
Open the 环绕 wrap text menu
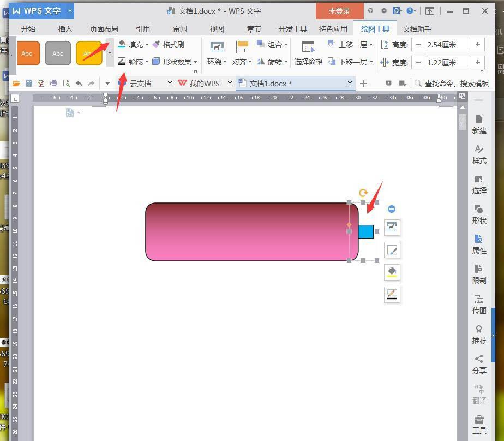[x=217, y=53]
